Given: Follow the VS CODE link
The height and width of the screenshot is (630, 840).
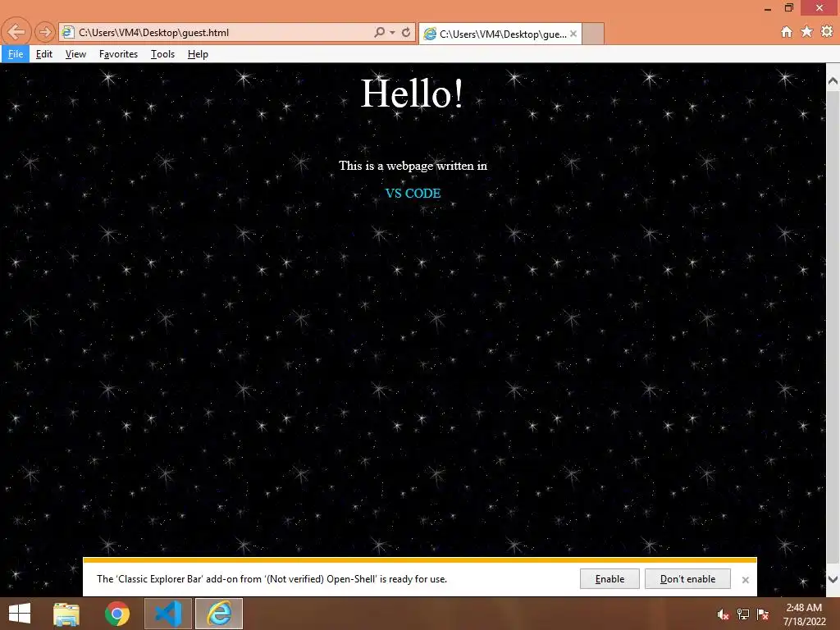Looking at the screenshot, I should [x=413, y=194].
